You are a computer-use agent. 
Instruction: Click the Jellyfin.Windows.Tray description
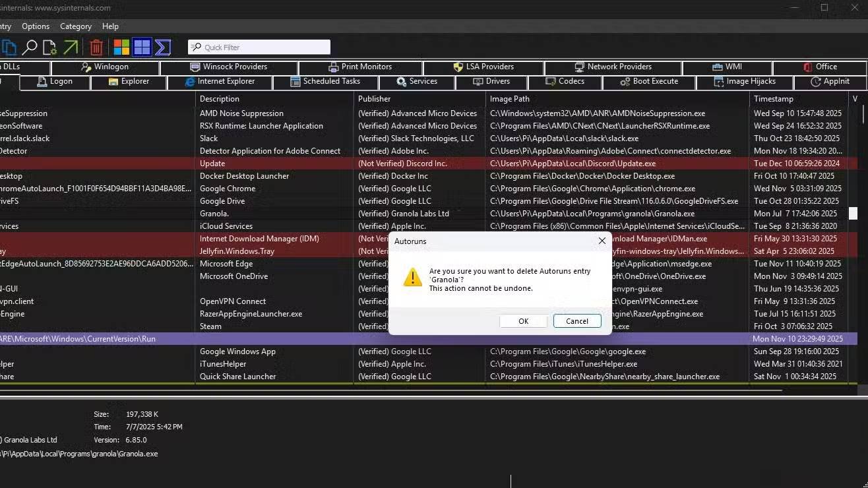click(x=237, y=251)
